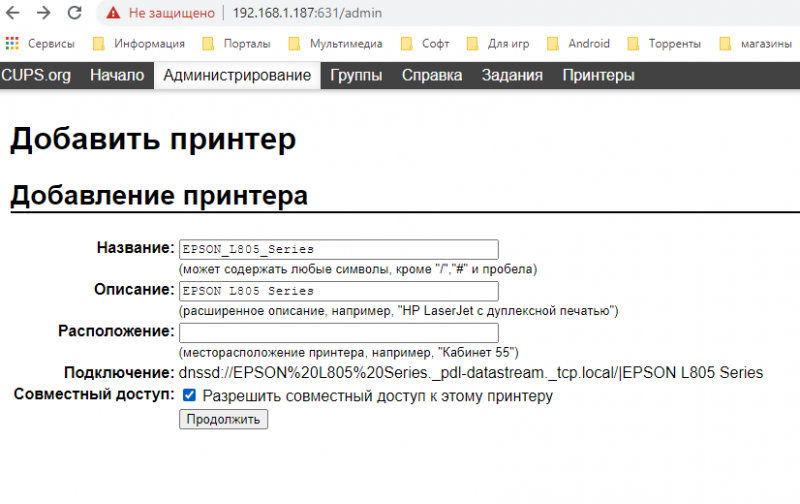
Task: Open the Мультимедиа bookmark folder
Action: tap(335, 44)
